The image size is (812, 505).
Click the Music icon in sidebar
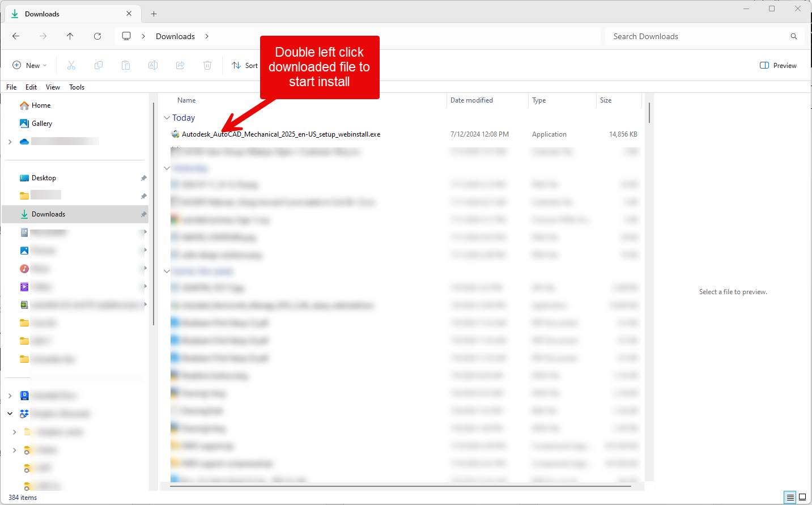[24, 269]
